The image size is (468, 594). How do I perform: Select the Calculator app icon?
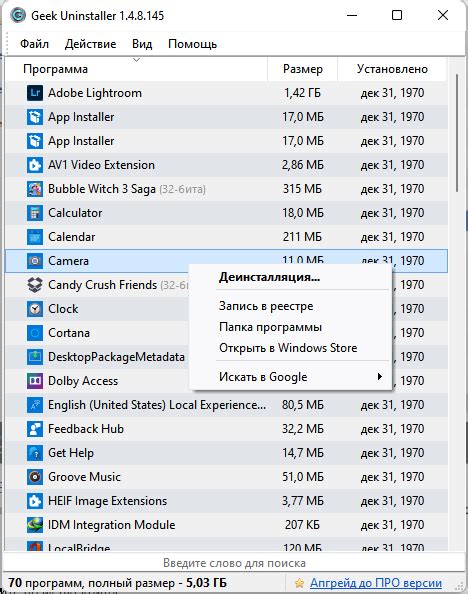tap(35, 213)
